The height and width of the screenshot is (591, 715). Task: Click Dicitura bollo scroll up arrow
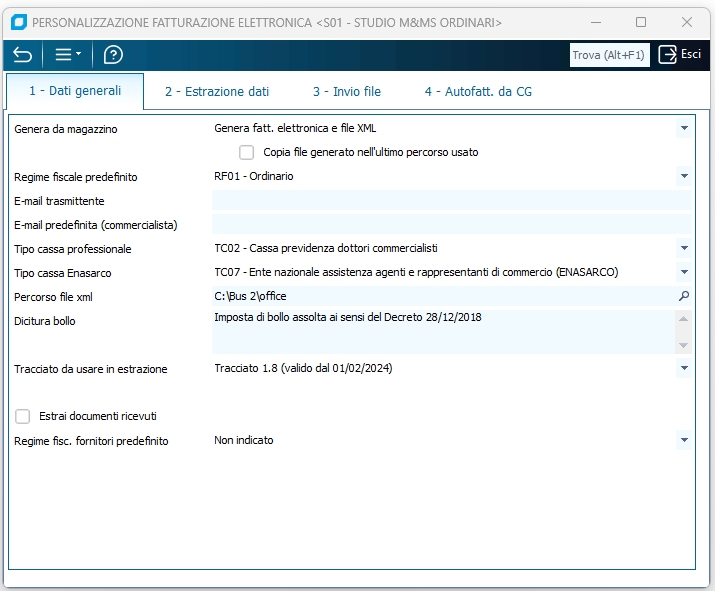[x=683, y=319]
